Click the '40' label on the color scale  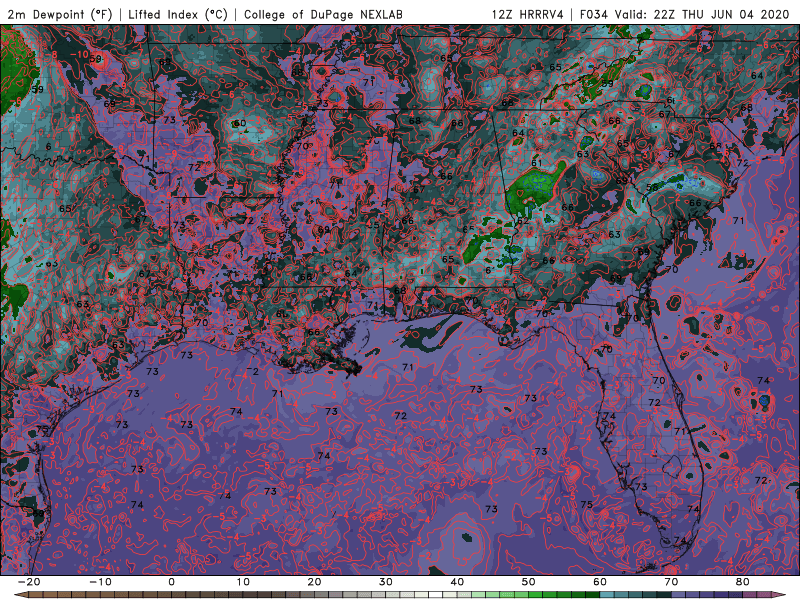pos(457,582)
